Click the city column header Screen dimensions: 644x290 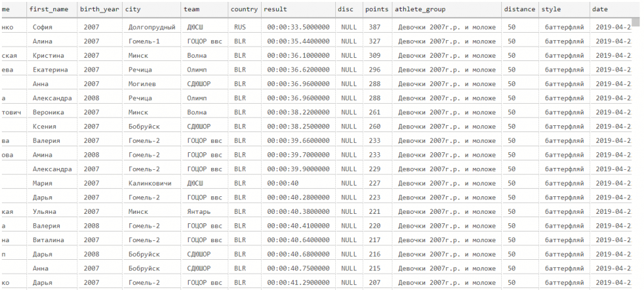tap(151, 9)
